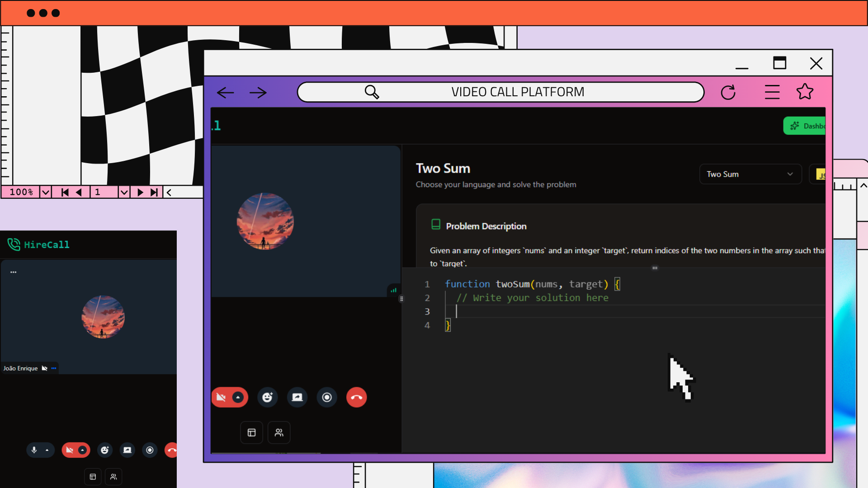868x488 pixels.
Task: Open the reactions emoji picker
Action: tap(267, 397)
